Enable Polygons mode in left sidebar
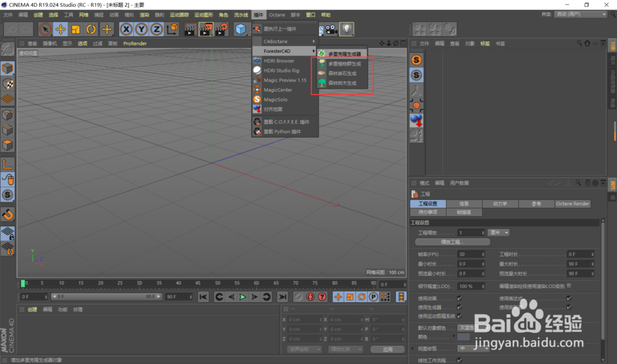The width and height of the screenshot is (617, 364). (7, 145)
